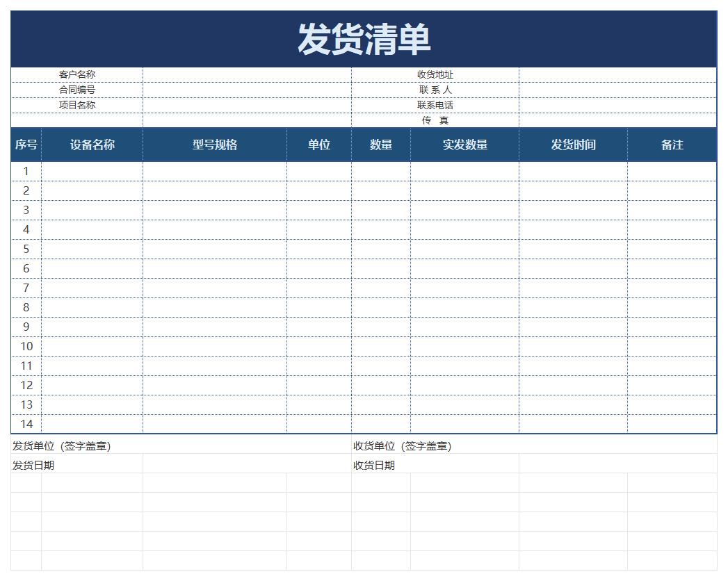This screenshot has height=581, width=728.
Task: Select the row number 9 cell
Action: coord(26,327)
